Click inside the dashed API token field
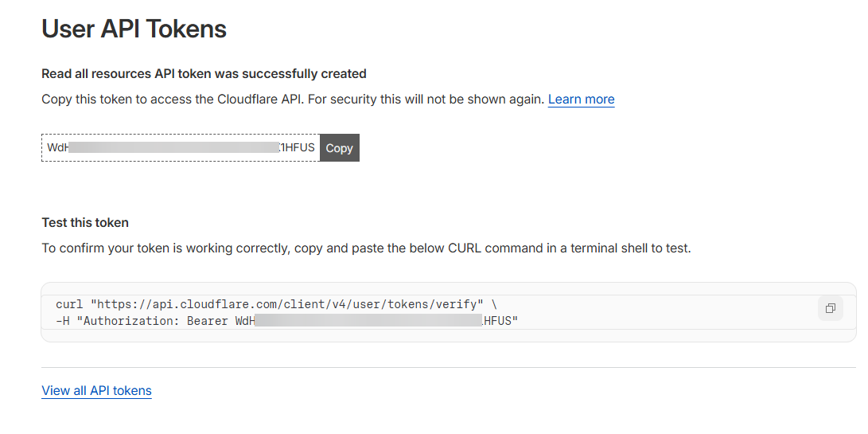Screen dimensions: 868x434 (x=181, y=148)
